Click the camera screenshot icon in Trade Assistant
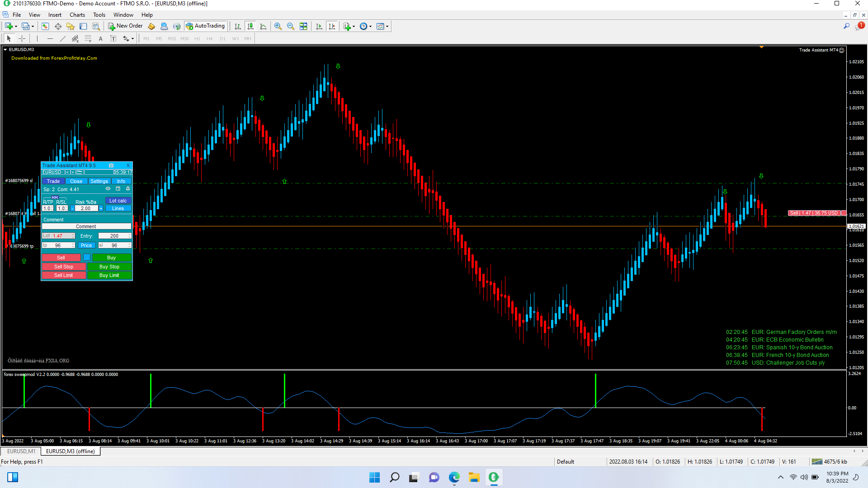The height and width of the screenshot is (488, 868). coord(111,165)
